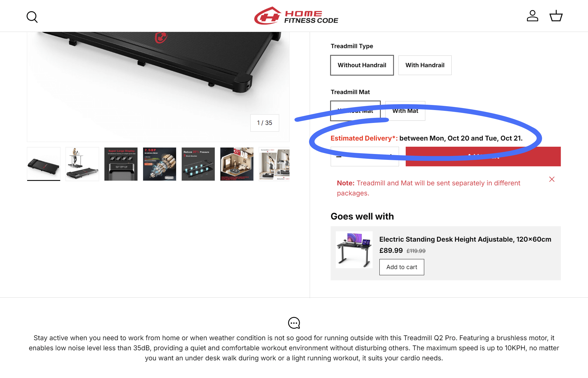
Task: Select Without Handrail treadmill type
Action: pos(362,65)
